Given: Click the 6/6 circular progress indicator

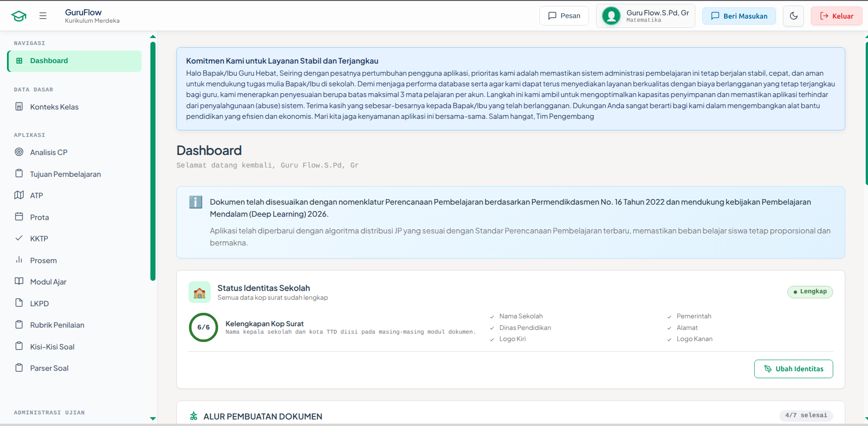Looking at the screenshot, I should point(203,327).
